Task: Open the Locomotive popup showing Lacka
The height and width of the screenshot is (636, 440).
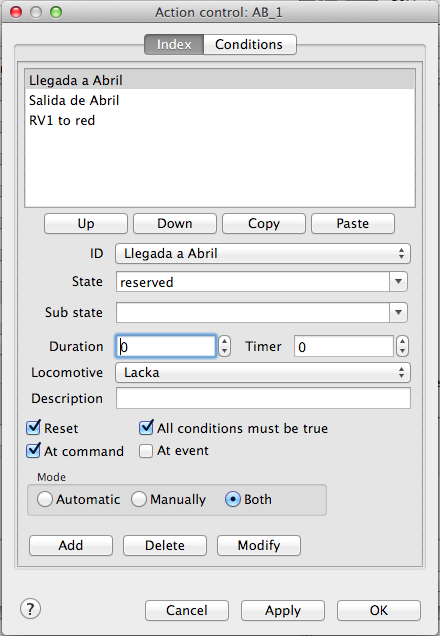Action: 263,373
